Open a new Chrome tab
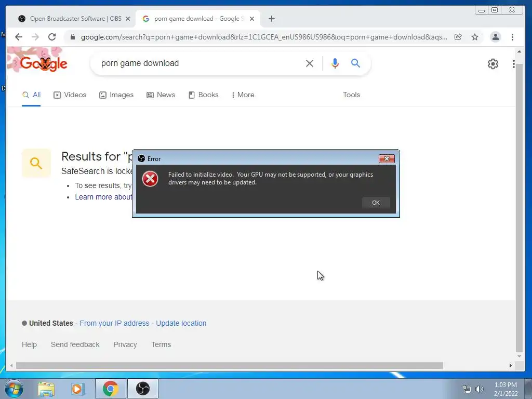The width and height of the screenshot is (532, 399). pos(271,19)
